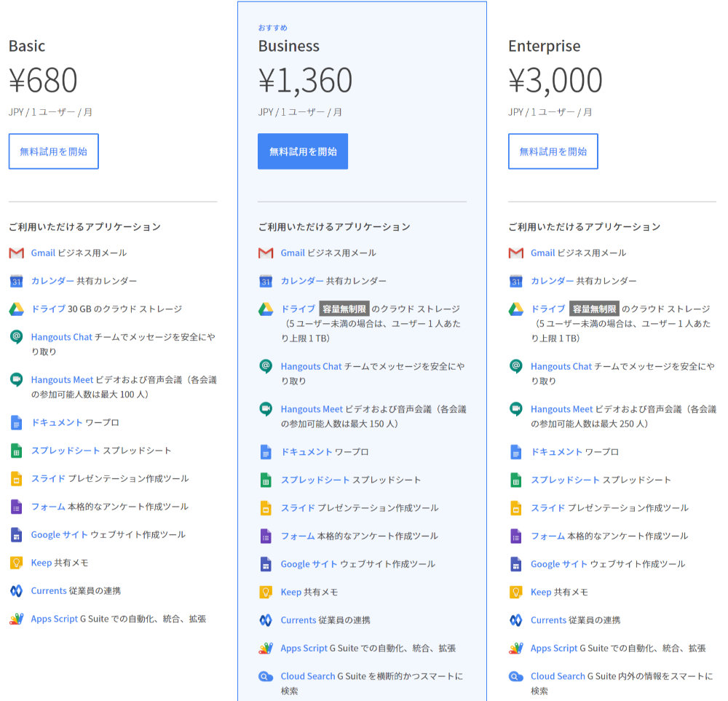
Task: Click Hangouts Meet icon in Basic plan
Action: click(16, 380)
